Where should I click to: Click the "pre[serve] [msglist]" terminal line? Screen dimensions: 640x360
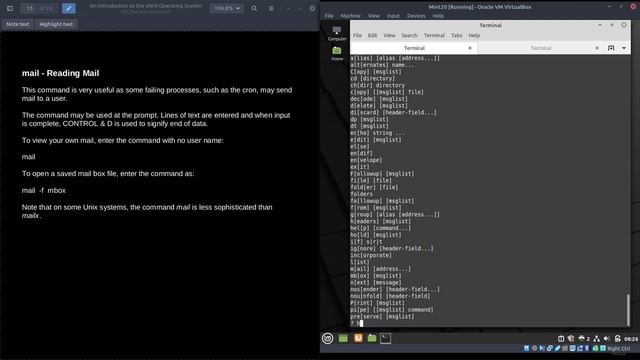(x=382, y=316)
